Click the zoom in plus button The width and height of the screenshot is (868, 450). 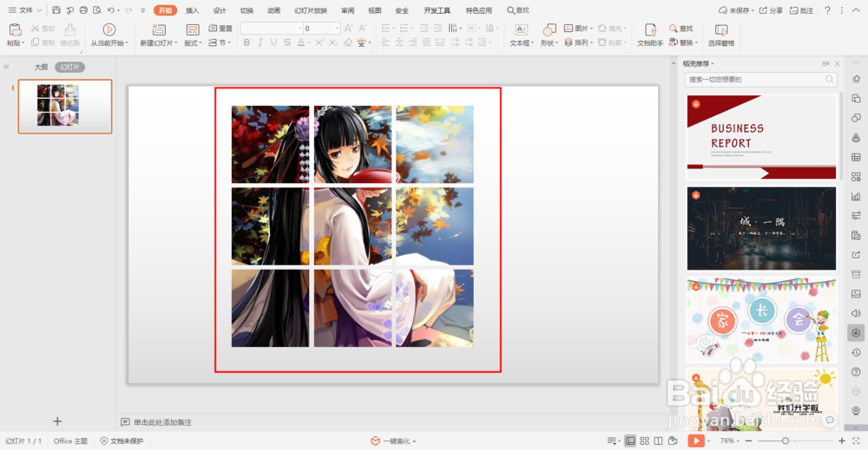(841, 440)
